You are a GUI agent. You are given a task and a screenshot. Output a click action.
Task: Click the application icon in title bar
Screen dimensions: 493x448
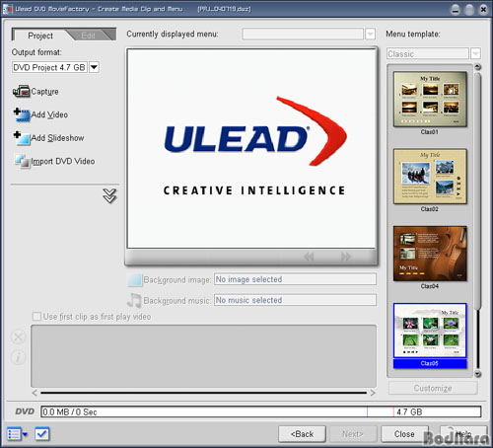(x=8, y=9)
